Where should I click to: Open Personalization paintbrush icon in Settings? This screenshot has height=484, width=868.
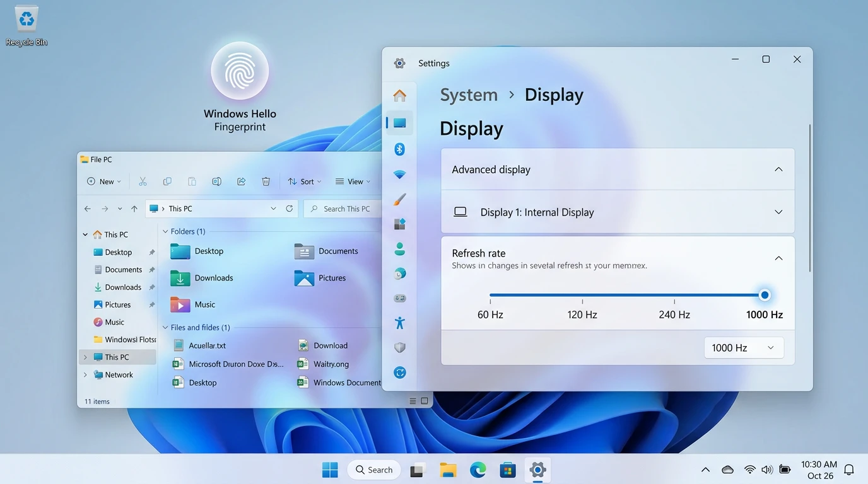pyautogui.click(x=399, y=199)
